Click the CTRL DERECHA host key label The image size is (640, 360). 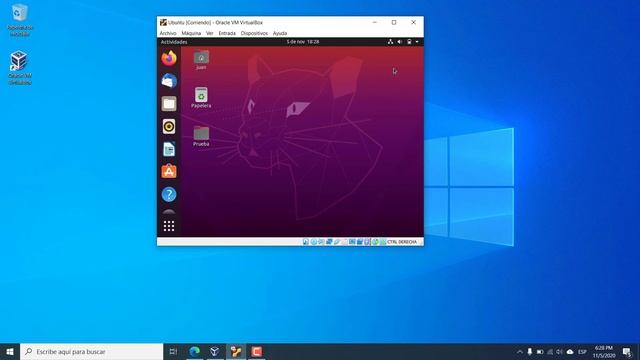pyautogui.click(x=402, y=242)
